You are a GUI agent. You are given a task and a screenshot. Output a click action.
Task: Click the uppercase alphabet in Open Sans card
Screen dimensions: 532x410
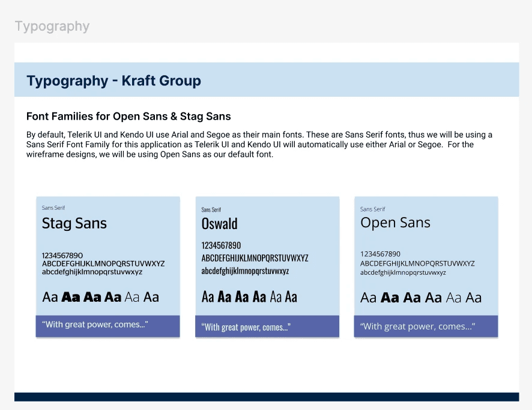417,263
